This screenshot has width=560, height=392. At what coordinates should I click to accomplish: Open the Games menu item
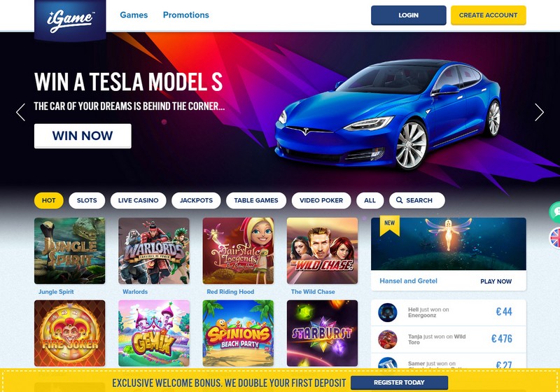[x=134, y=15]
